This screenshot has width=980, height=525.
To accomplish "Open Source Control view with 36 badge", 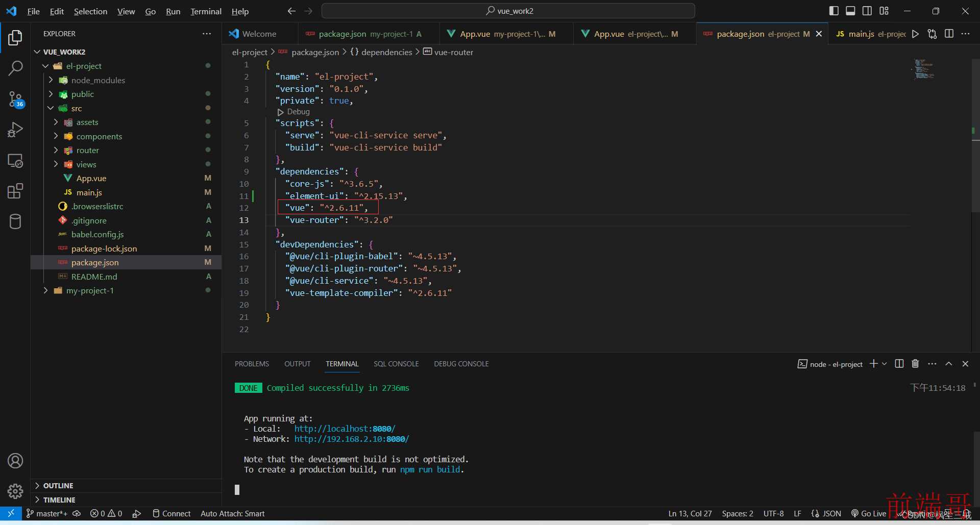I will 15,99.
